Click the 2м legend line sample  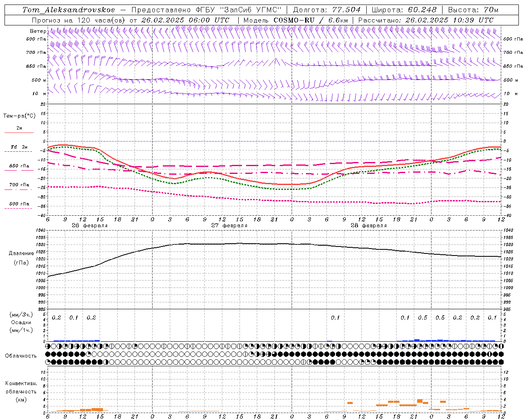click(19, 132)
